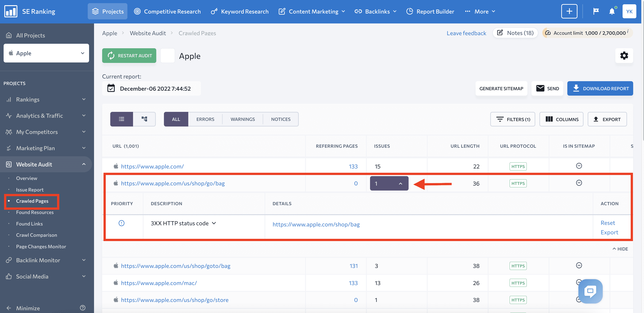This screenshot has height=313, width=644.
Task: Click the Crawled Pages sidebar item
Action: coord(32,201)
